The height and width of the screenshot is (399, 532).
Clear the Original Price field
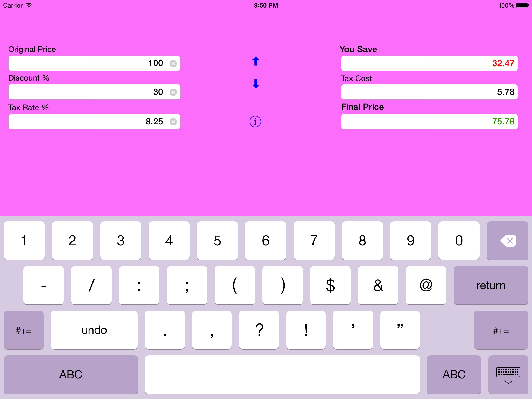[x=173, y=63]
